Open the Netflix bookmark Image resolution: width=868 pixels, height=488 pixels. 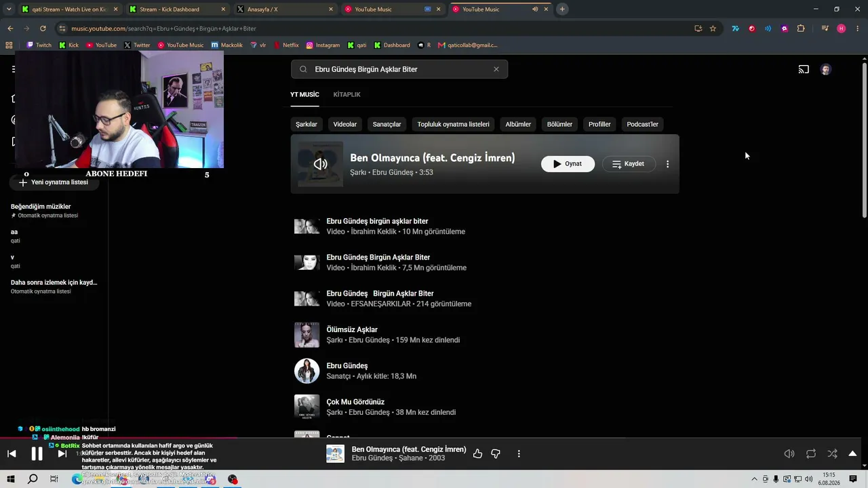point(285,45)
